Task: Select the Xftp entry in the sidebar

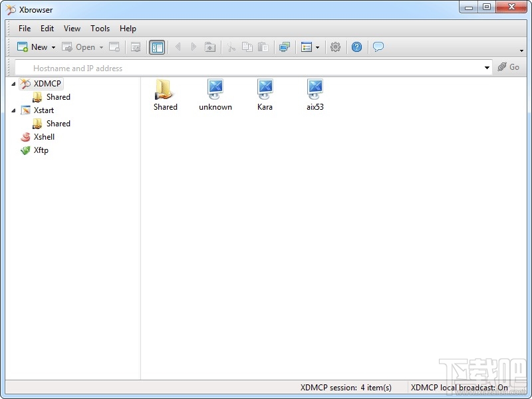Action: [40, 150]
